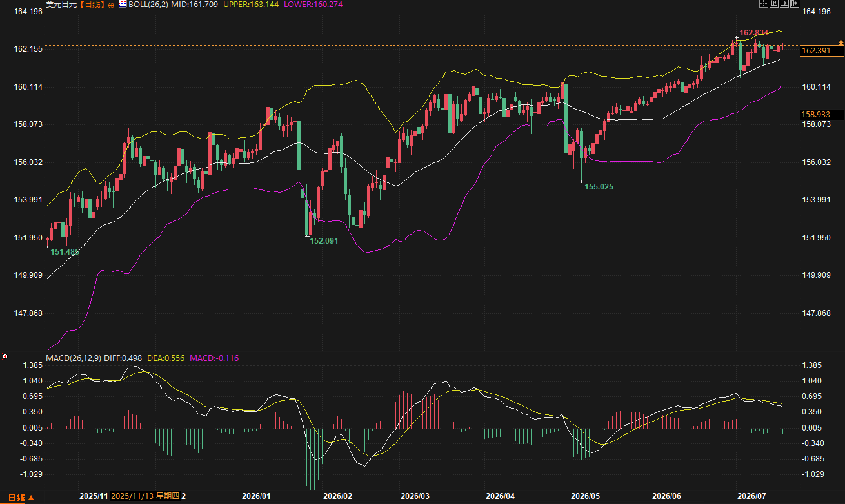Click the orange up-arrow above 162.391 price tag
The height and width of the screenshot is (504, 845).
pos(840,42)
